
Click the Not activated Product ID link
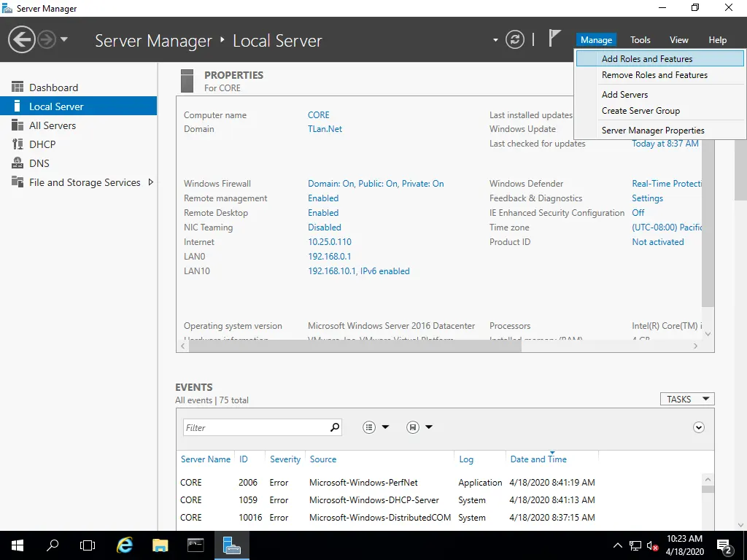click(x=658, y=241)
